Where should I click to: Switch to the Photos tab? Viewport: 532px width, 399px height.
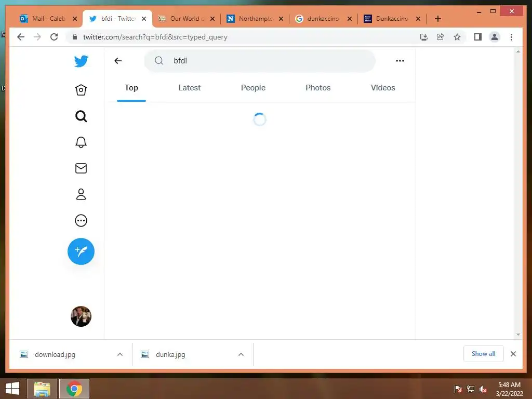coord(318,88)
